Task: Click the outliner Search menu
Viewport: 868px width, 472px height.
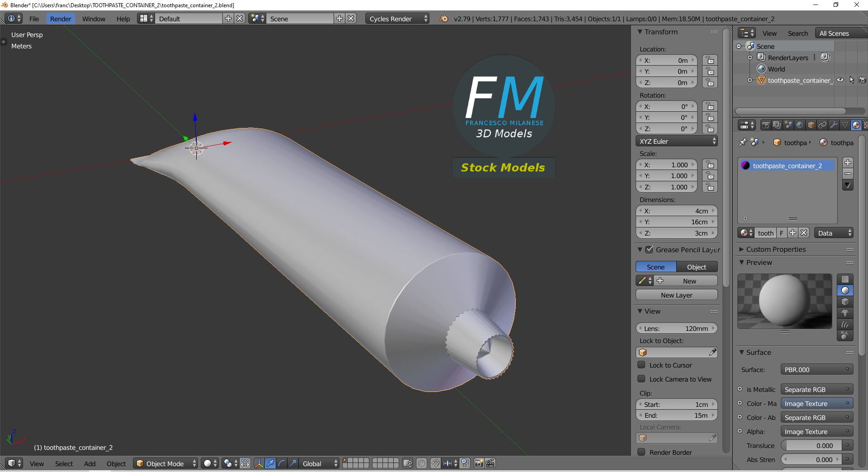Action: tap(798, 33)
